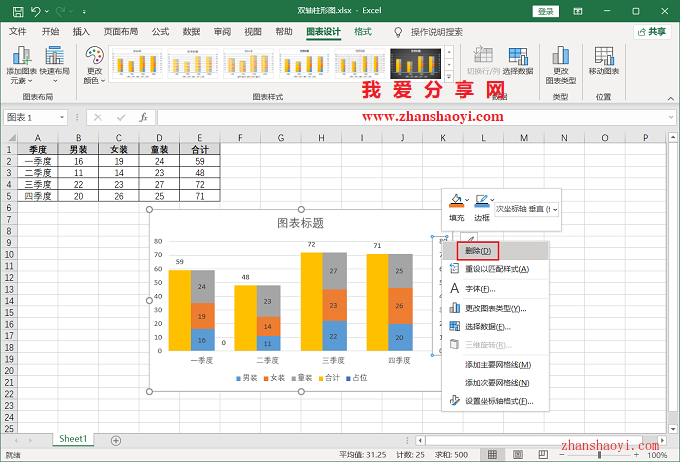This screenshot has width=680, height=462.
Task: Click the lightbulb Tell Me search icon
Action: (398, 32)
